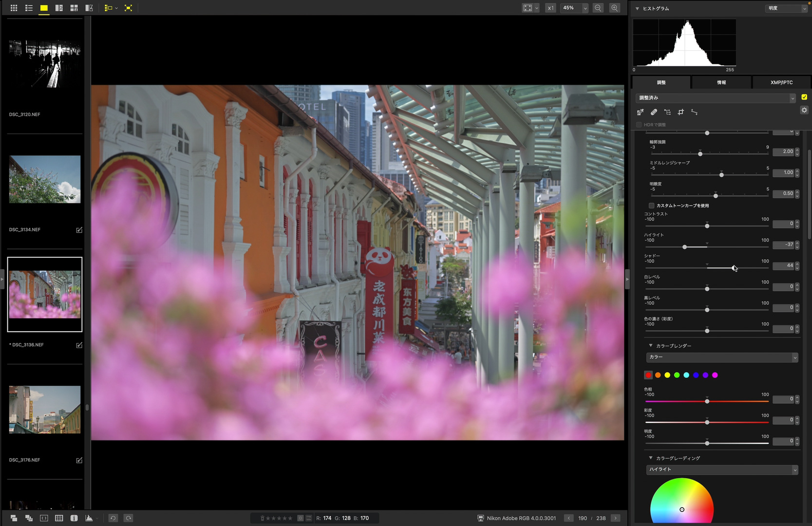Switch to the XMP/IPTC tab
Viewport: 812px width, 526px height.
[x=781, y=82]
